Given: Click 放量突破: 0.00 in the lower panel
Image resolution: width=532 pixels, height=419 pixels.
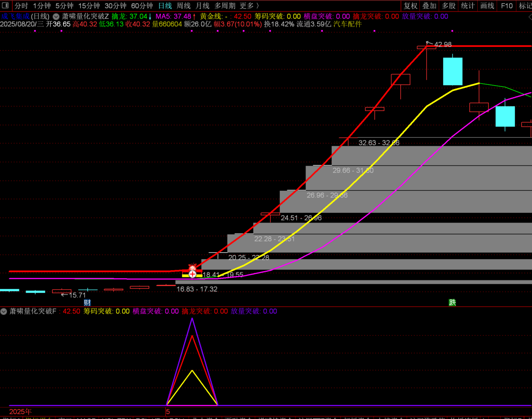Looking at the screenshot, I should (x=254, y=311).
